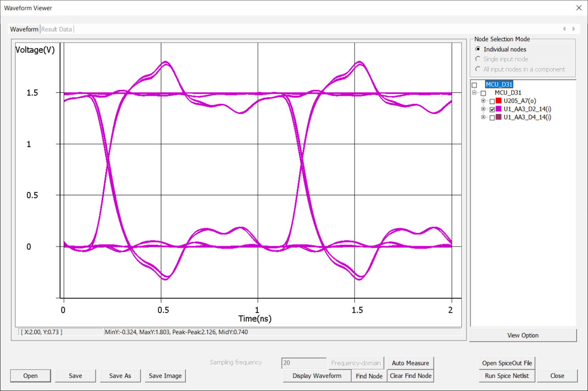The image size is (588, 391).
Task: Click the Sampling frequency input field
Action: pyautogui.click(x=304, y=363)
